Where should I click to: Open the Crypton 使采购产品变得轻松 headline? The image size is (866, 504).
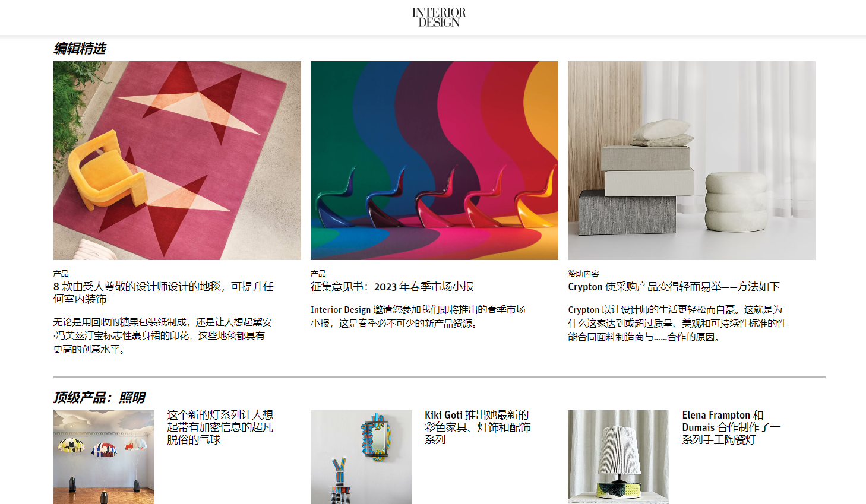(x=674, y=287)
